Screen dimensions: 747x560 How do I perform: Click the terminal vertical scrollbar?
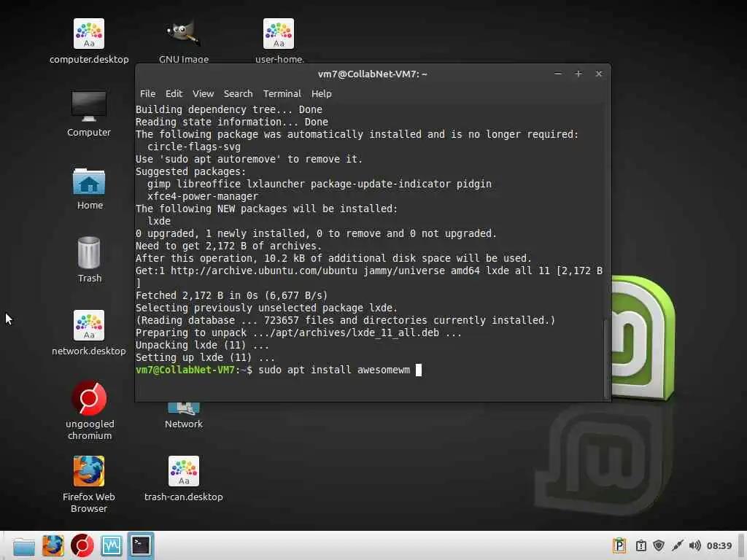[x=606, y=359]
